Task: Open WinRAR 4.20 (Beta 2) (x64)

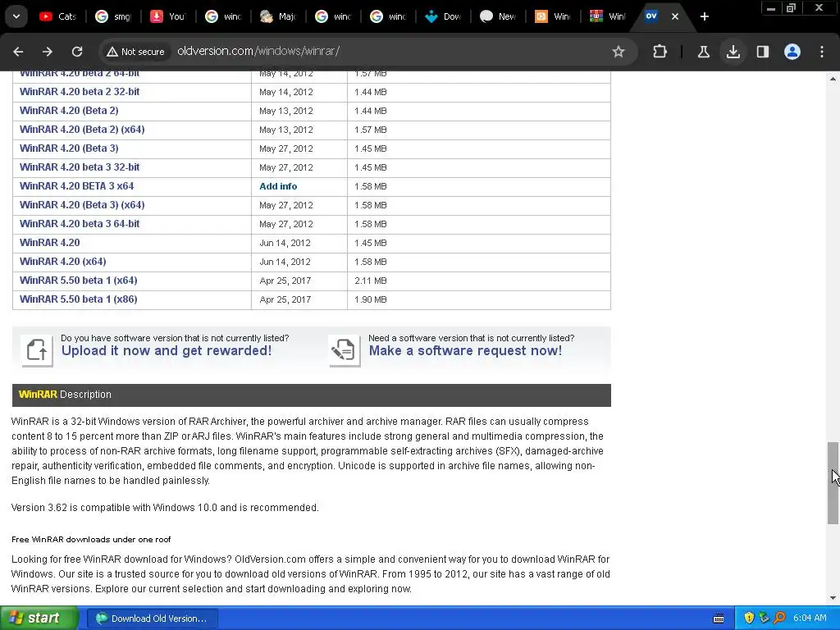Action: [x=82, y=129]
